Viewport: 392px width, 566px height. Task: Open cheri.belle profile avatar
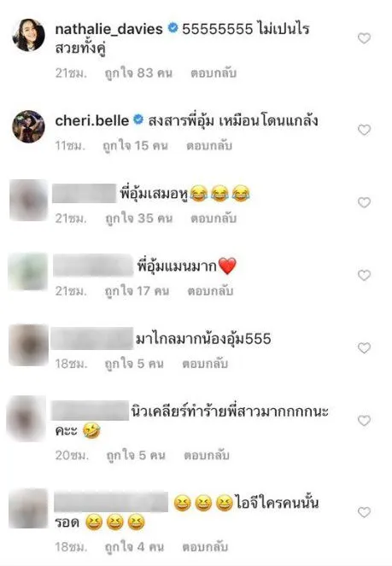[x=28, y=126]
